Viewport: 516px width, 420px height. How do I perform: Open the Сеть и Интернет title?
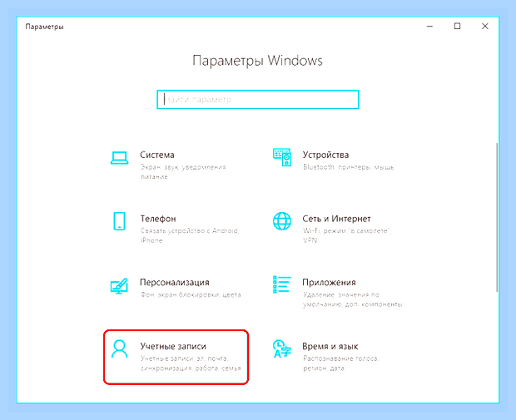tap(336, 219)
